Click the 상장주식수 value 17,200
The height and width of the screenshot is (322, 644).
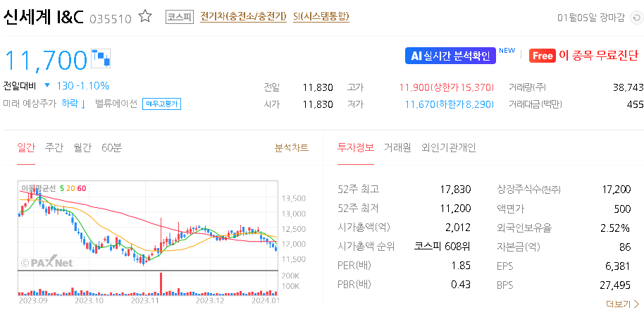coord(616,190)
